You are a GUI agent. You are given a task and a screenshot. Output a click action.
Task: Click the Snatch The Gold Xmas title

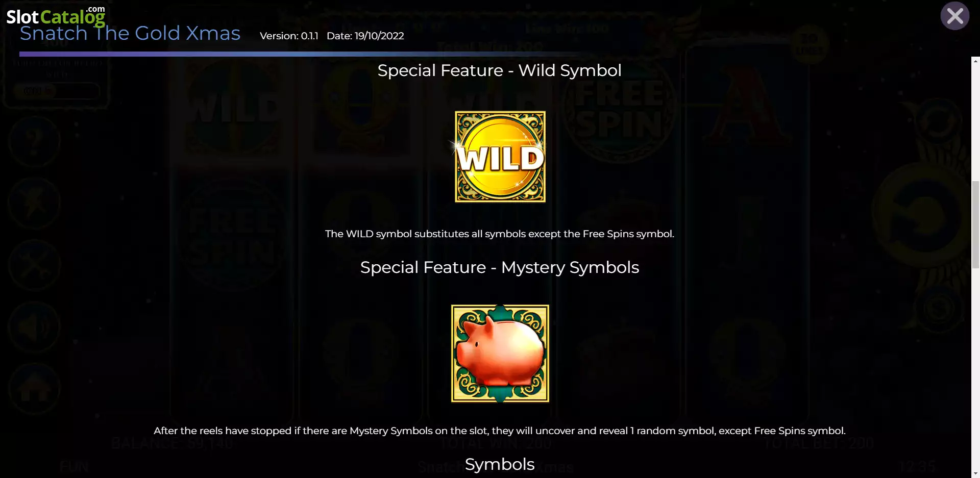click(x=130, y=34)
